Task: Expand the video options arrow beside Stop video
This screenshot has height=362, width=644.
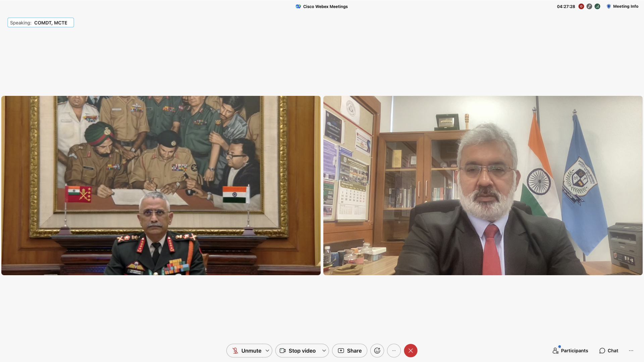Action: [324, 351]
